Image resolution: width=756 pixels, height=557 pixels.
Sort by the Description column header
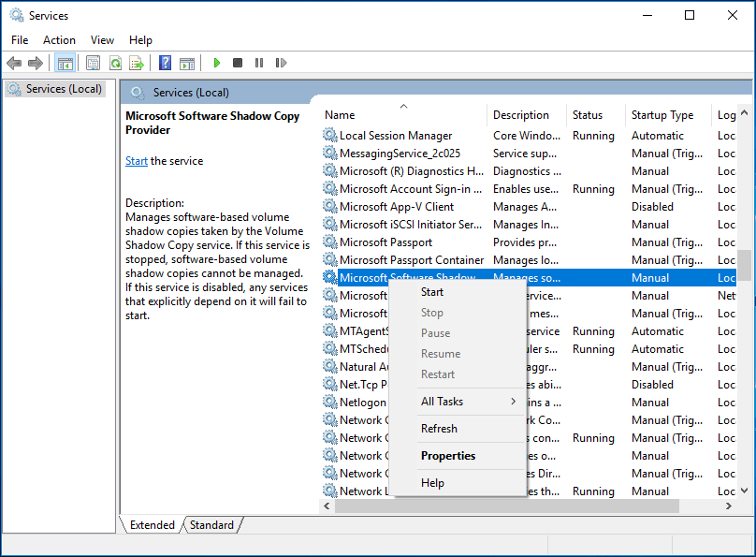click(x=527, y=115)
